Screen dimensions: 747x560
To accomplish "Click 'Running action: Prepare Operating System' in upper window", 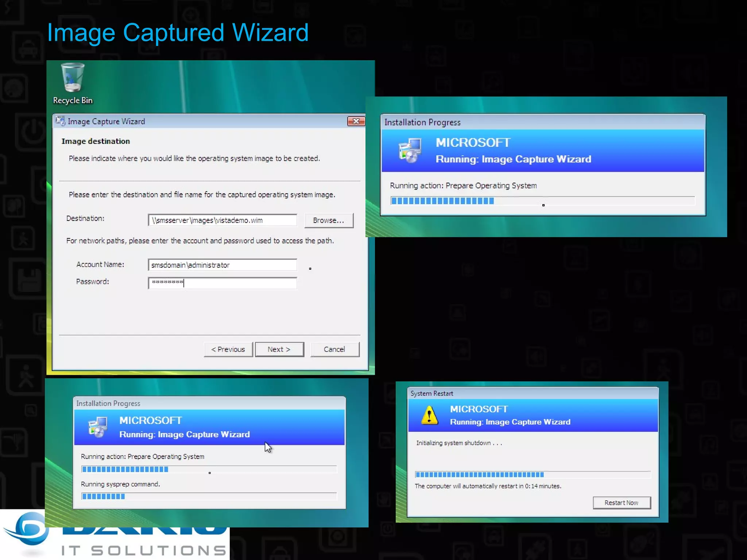I will coord(463,186).
